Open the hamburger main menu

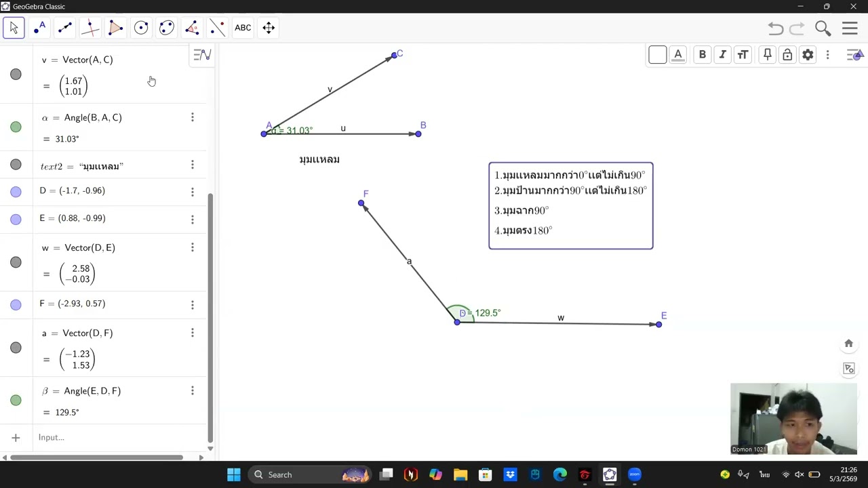point(850,28)
